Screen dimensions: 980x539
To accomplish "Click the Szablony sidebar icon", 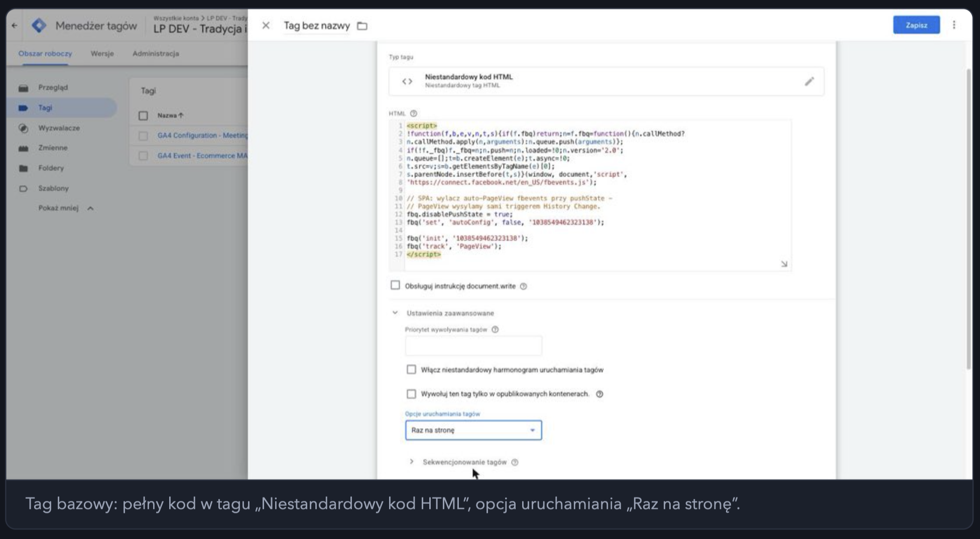I will pyautogui.click(x=23, y=189).
